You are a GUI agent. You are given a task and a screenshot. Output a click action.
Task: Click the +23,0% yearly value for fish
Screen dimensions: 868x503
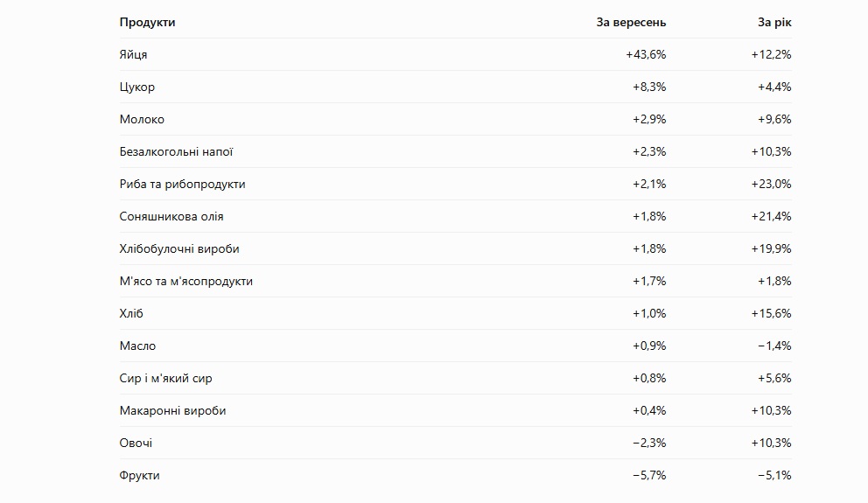pyautogui.click(x=771, y=185)
